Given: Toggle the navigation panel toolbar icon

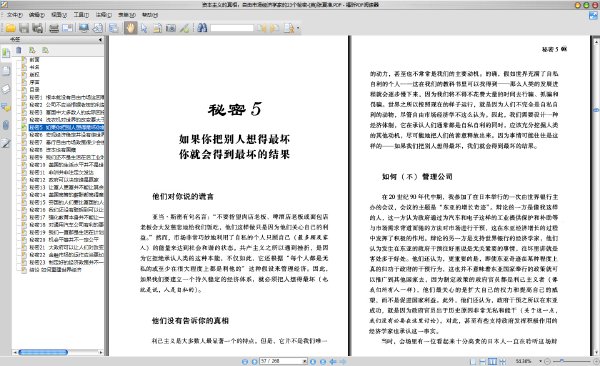Looking at the screenshot, I should tap(114, 28).
